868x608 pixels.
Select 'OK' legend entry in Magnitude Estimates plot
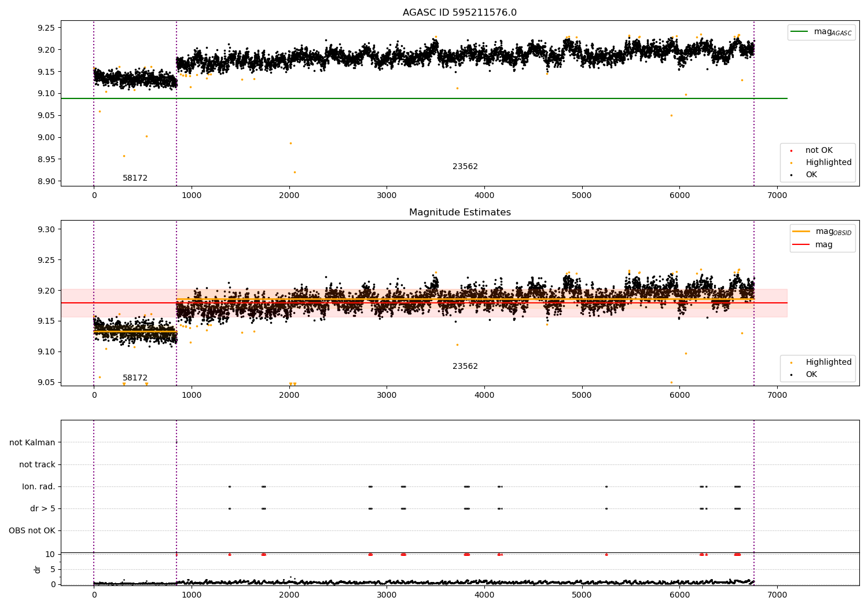point(811,375)
